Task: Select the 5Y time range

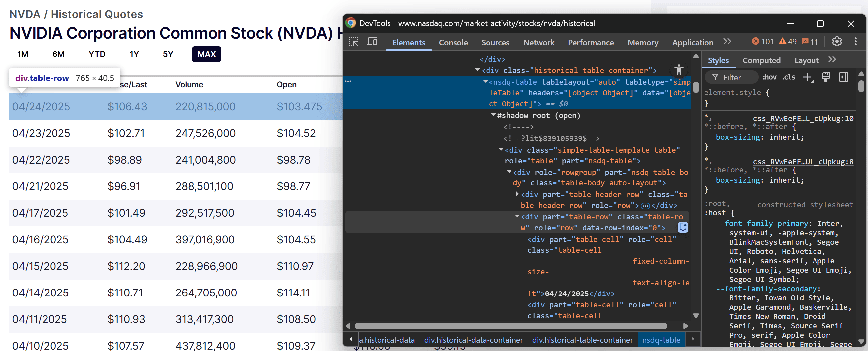Action: click(x=168, y=54)
